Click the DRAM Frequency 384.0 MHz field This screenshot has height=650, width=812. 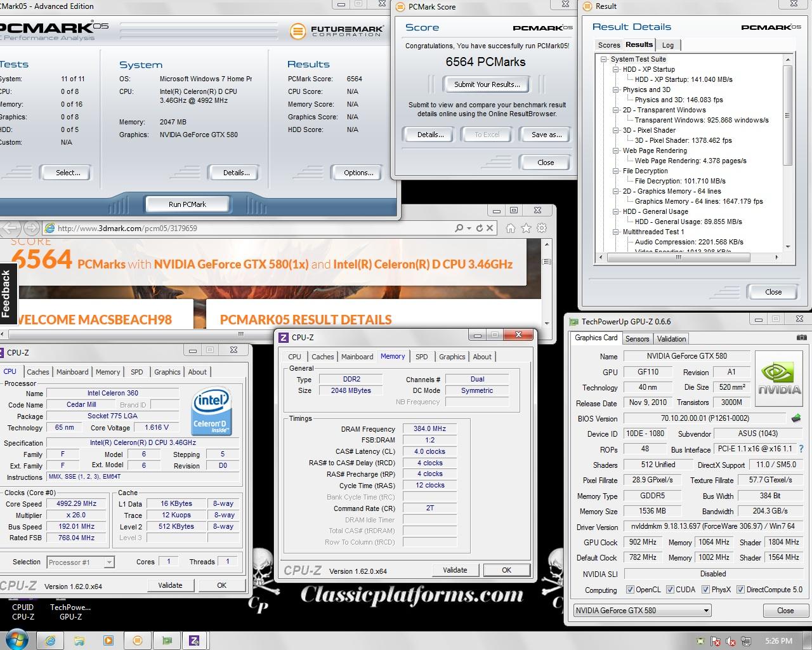pos(429,428)
